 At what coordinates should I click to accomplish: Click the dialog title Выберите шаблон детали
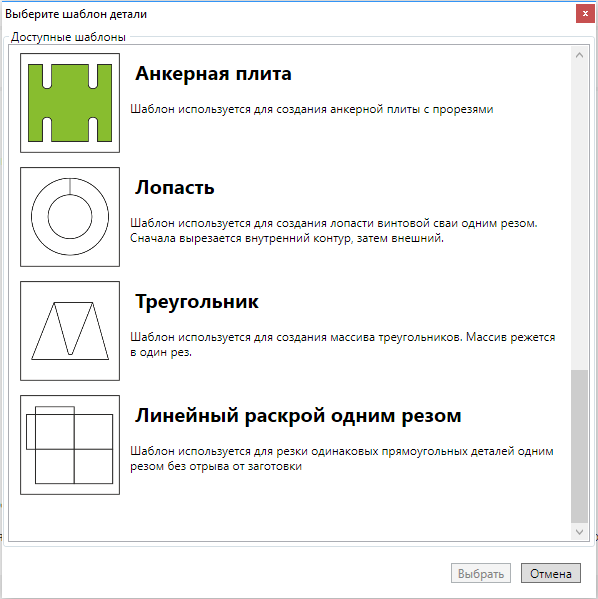pyautogui.click(x=76, y=14)
